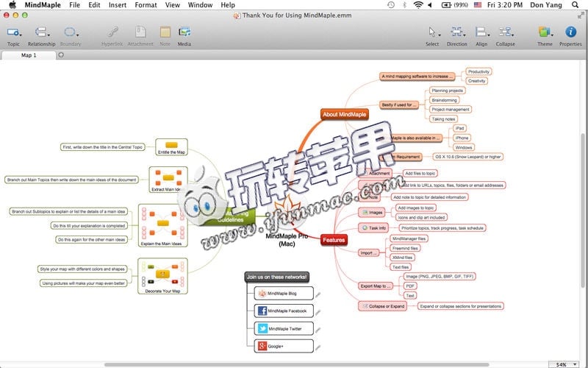588x368 pixels.
Task: Open the MindMaple application menu
Action: [x=43, y=5]
